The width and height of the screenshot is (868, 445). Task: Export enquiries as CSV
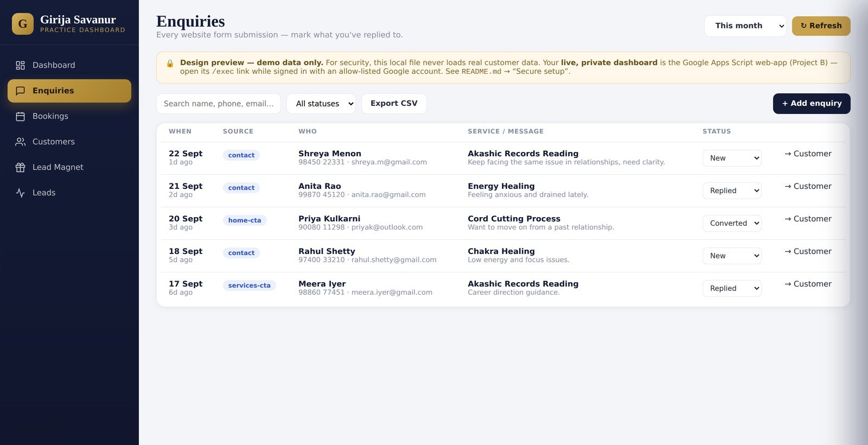[394, 104]
